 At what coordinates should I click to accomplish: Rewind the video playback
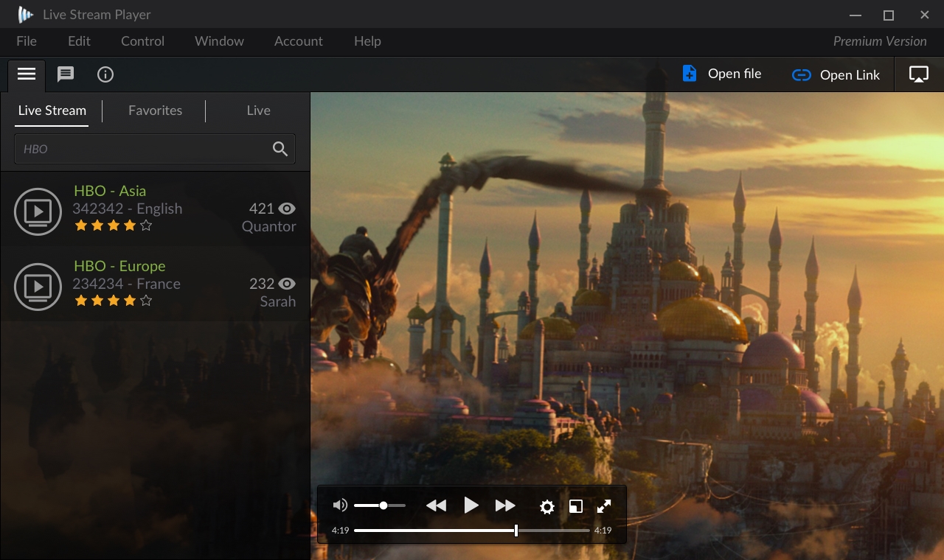(436, 505)
